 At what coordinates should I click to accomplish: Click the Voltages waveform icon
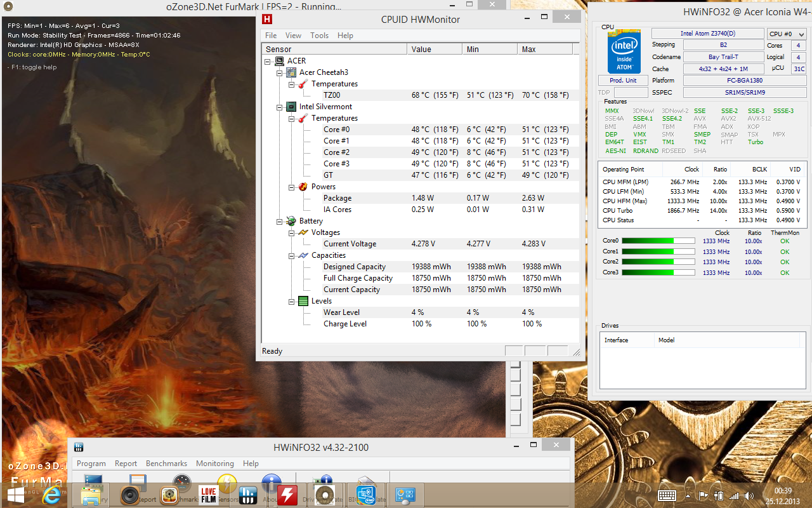(x=303, y=232)
